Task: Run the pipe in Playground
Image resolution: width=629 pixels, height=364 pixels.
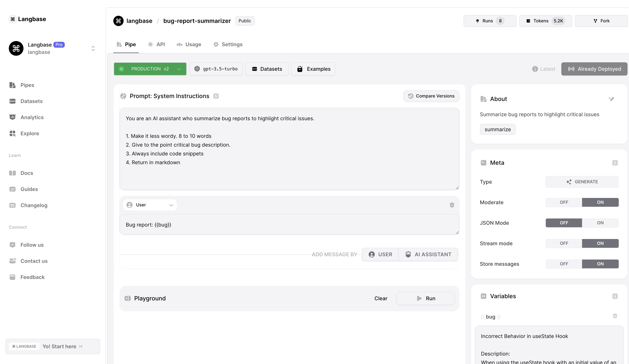Action: click(x=425, y=298)
